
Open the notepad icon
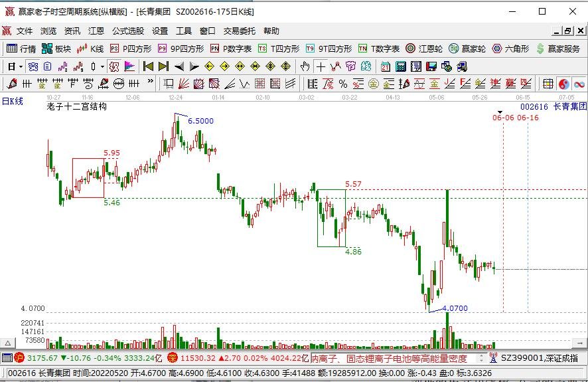tap(416, 67)
